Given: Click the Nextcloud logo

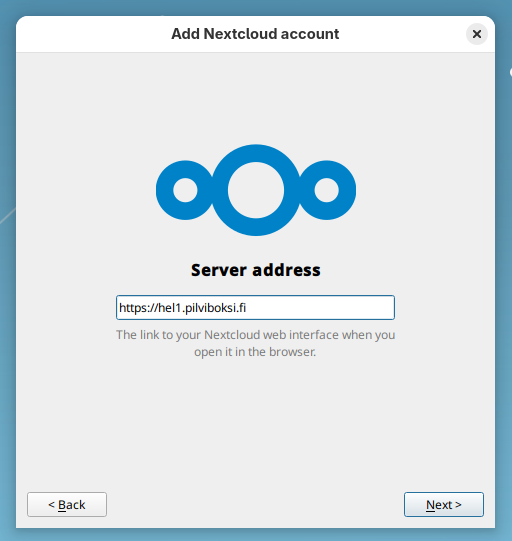Looking at the screenshot, I should tap(256, 190).
